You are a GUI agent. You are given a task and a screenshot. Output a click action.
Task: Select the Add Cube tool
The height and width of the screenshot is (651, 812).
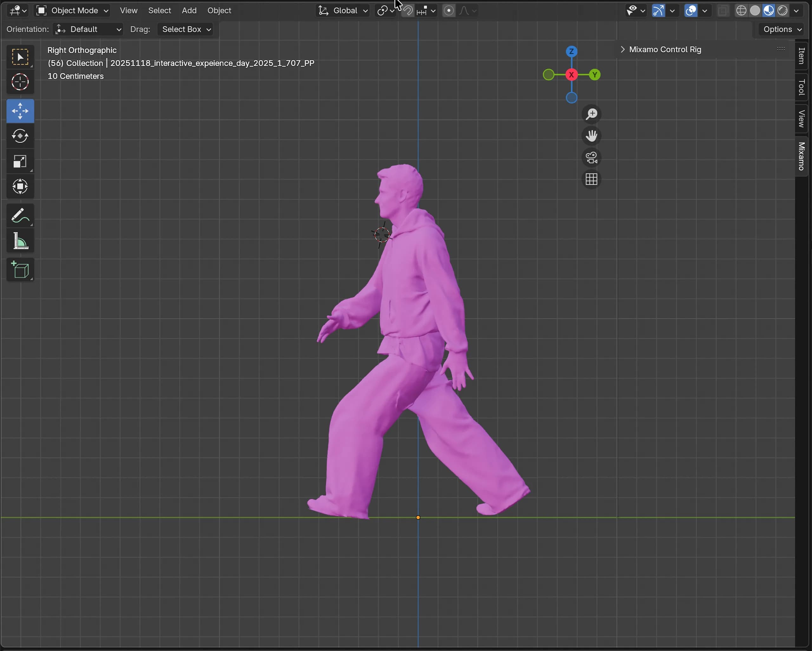click(x=20, y=270)
